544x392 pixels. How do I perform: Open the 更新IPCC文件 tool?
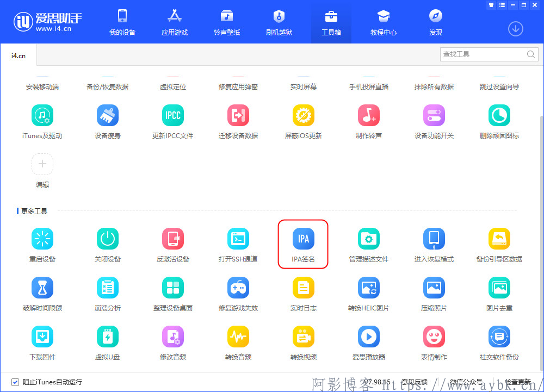172,116
